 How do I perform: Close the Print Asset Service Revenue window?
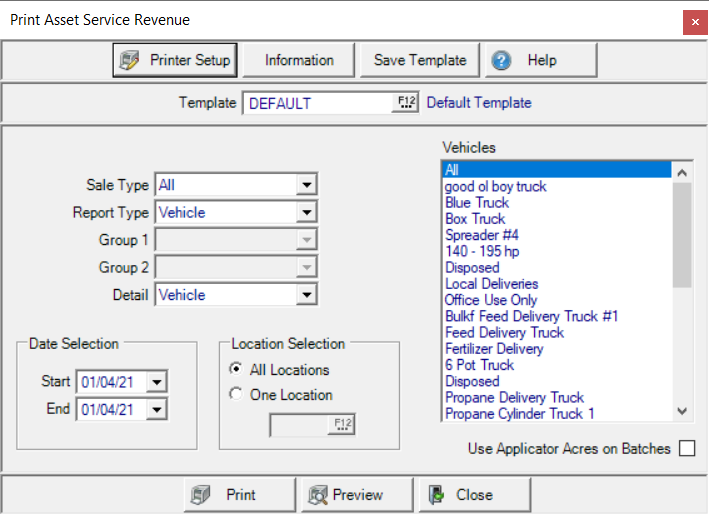tap(692, 21)
